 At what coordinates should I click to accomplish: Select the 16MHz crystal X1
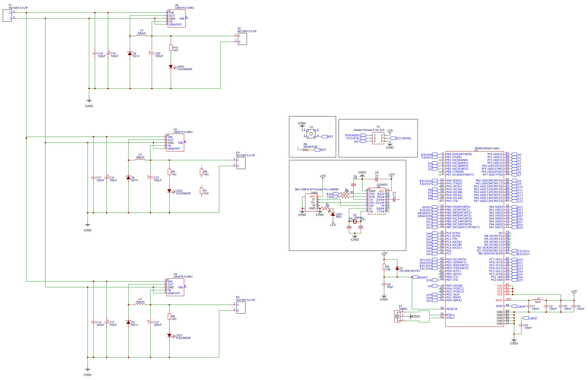tap(397, 317)
